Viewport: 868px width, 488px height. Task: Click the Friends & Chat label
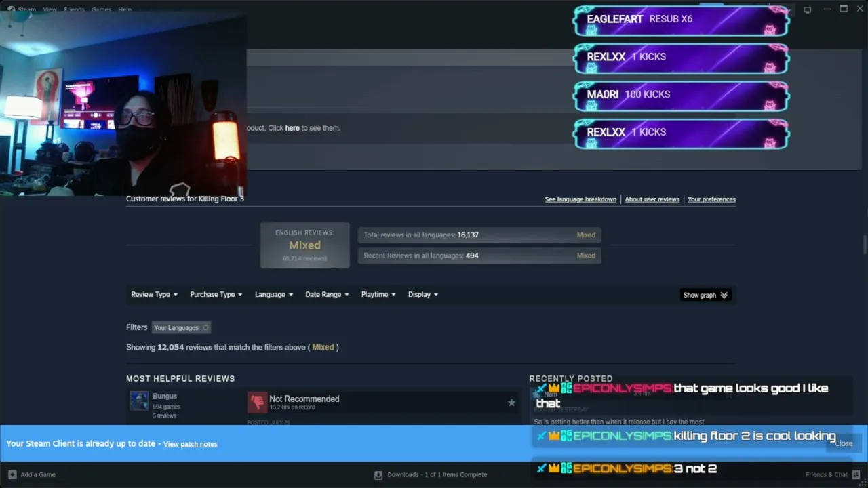827,474
